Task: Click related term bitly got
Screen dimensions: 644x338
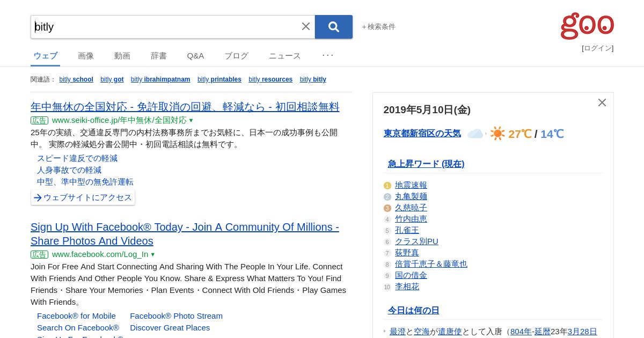Action: tap(112, 79)
